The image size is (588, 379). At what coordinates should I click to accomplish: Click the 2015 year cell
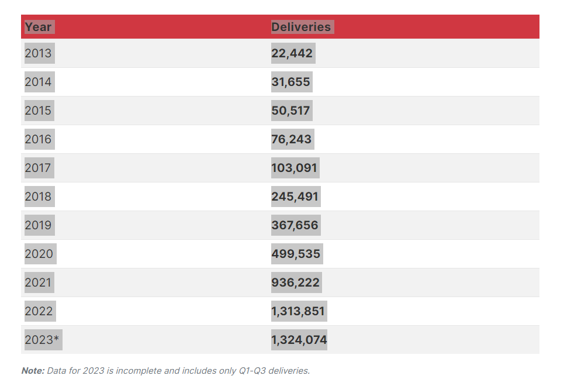click(x=39, y=111)
